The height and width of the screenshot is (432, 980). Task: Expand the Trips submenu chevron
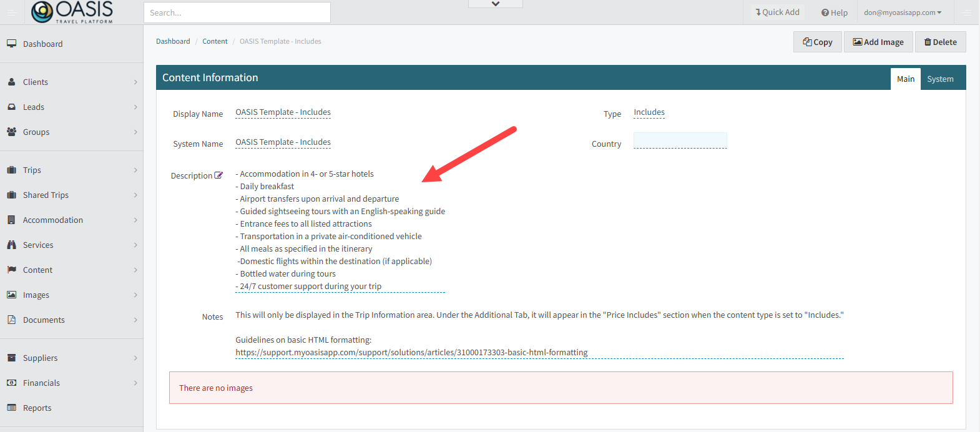[135, 170]
